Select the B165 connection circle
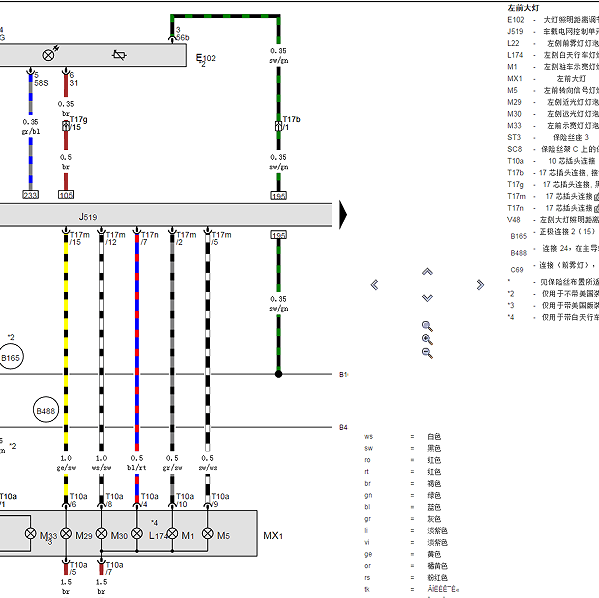The image size is (599, 598). pyautogui.click(x=10, y=357)
